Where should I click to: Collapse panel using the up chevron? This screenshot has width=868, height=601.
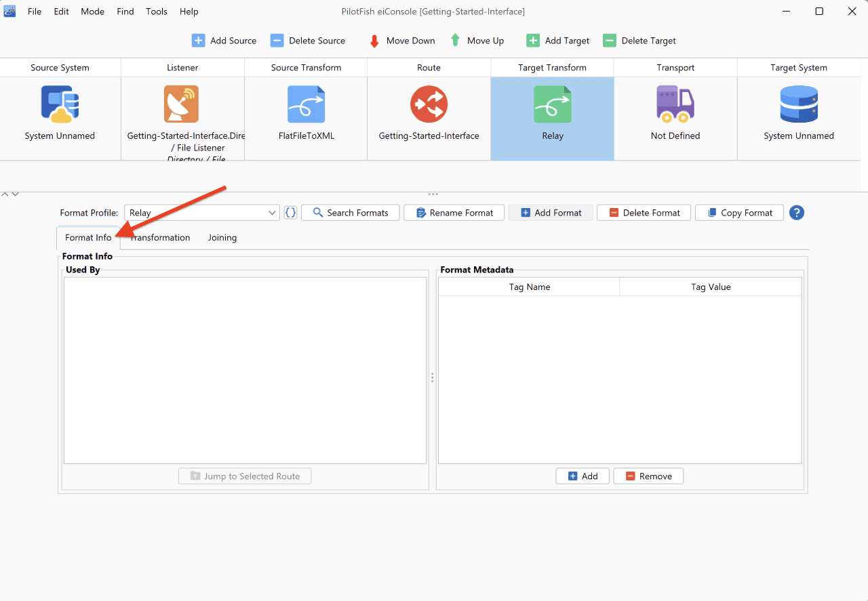pyautogui.click(x=5, y=194)
